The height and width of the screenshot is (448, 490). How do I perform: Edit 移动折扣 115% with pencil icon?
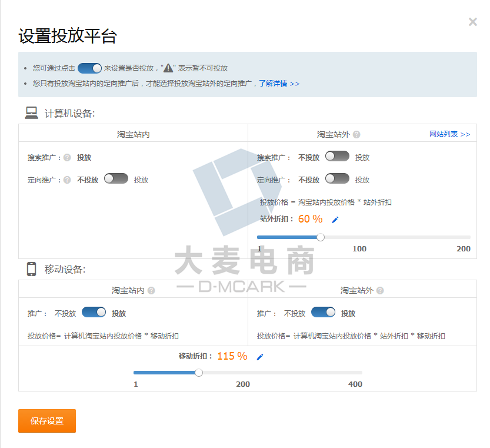[260, 357]
